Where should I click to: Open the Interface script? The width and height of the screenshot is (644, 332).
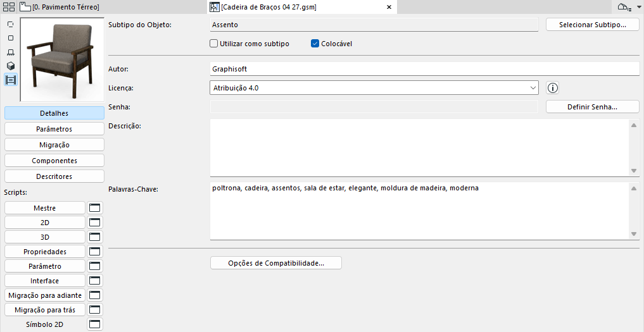click(45, 281)
